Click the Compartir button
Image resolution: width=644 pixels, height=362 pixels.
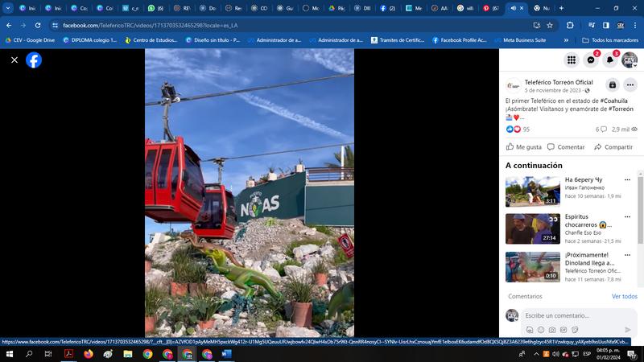click(x=613, y=147)
